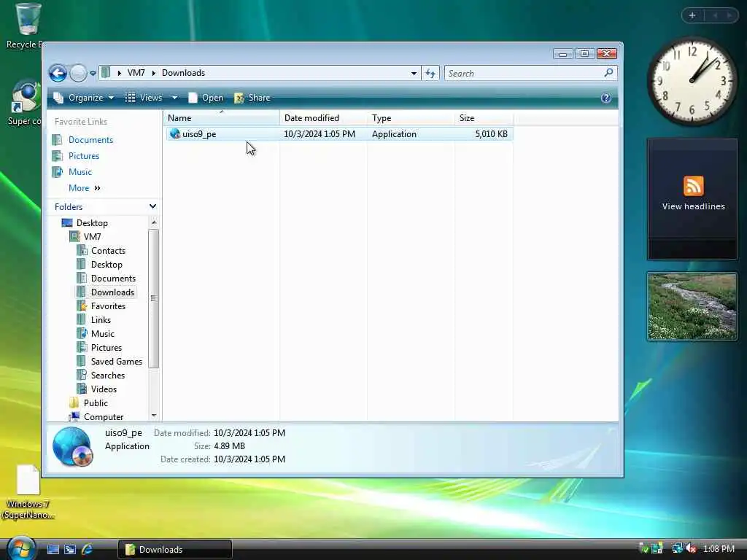
Task: Click the Refresh button next to address bar
Action: click(430, 74)
